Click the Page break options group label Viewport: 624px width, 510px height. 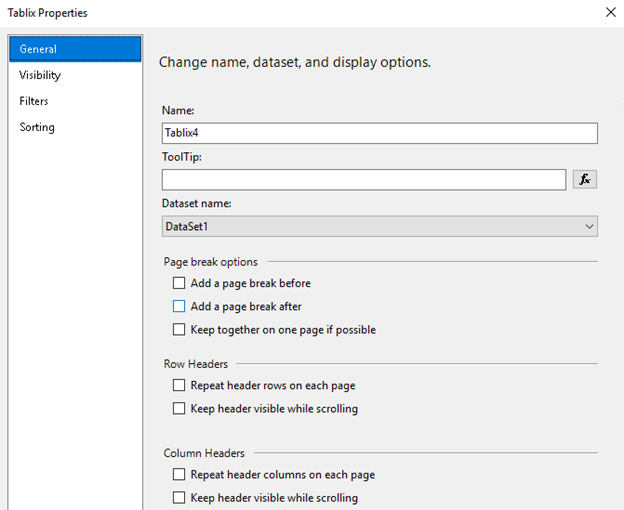pos(211,262)
